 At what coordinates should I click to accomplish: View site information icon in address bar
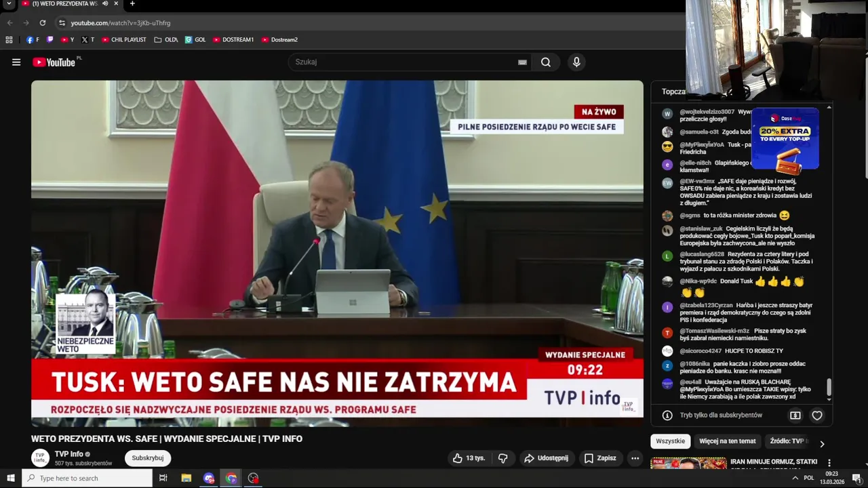tap(62, 23)
